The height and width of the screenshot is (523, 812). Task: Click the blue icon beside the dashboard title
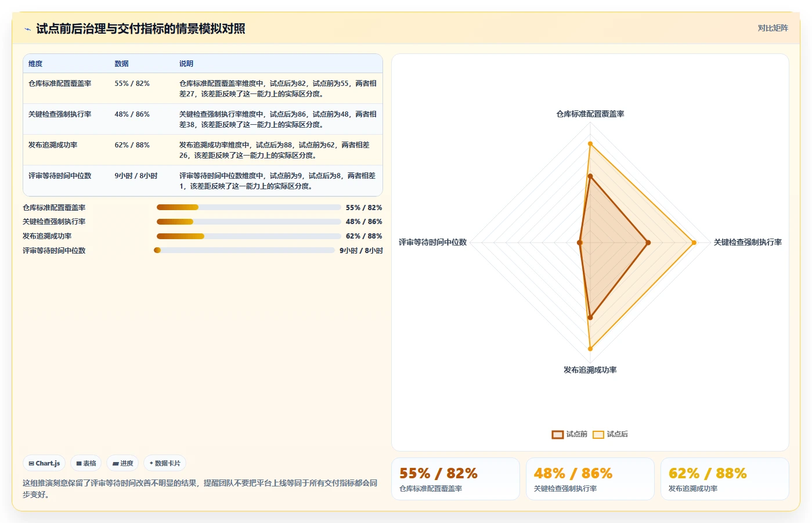tap(27, 29)
